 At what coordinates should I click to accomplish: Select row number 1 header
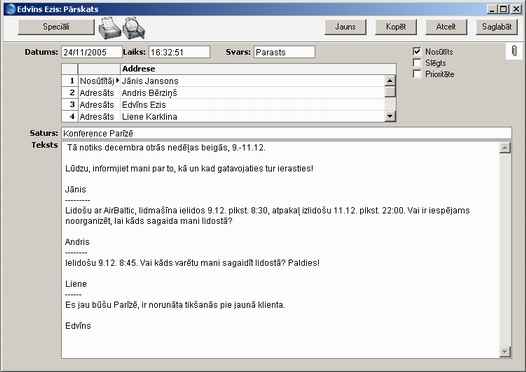pos(70,81)
